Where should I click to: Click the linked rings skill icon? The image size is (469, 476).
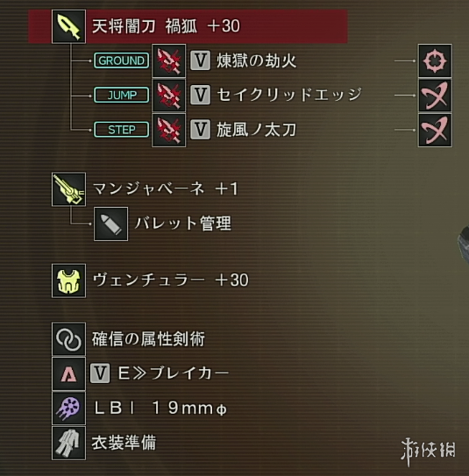[68, 339]
